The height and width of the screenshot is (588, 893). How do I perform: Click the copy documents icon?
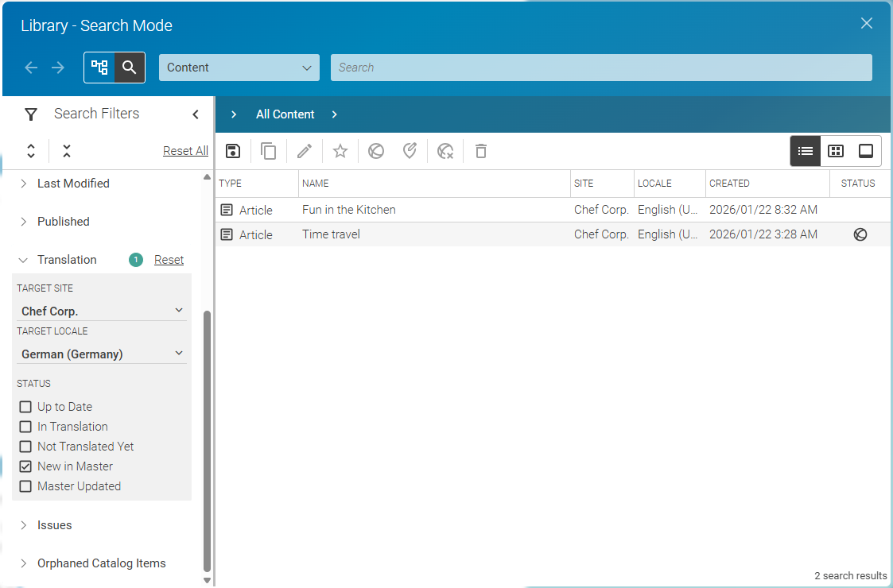pyautogui.click(x=269, y=151)
